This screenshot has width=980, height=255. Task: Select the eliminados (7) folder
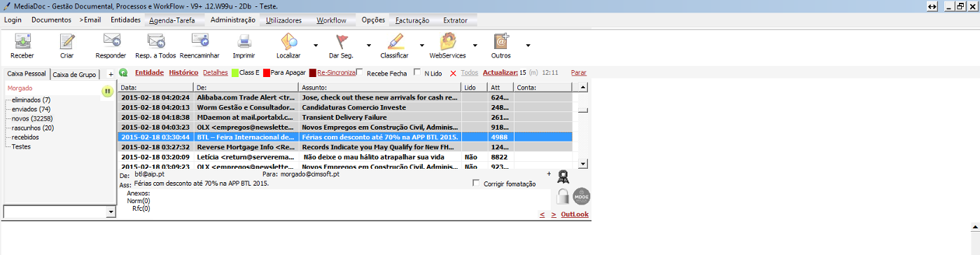point(31,100)
